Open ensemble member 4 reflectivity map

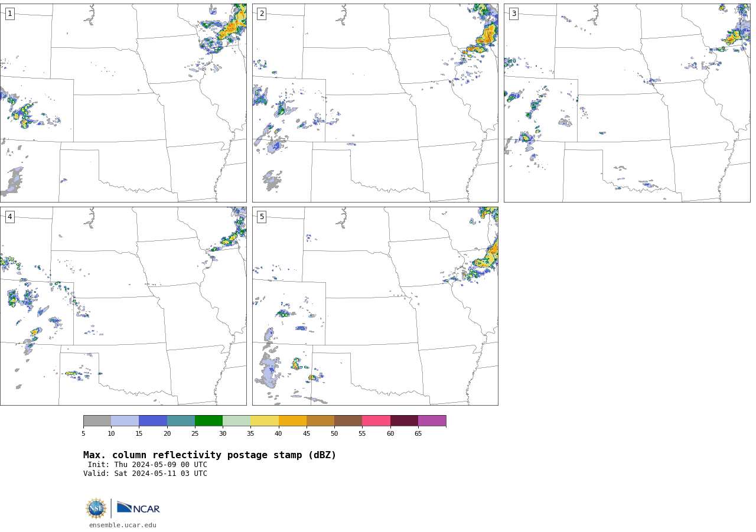[123, 306]
